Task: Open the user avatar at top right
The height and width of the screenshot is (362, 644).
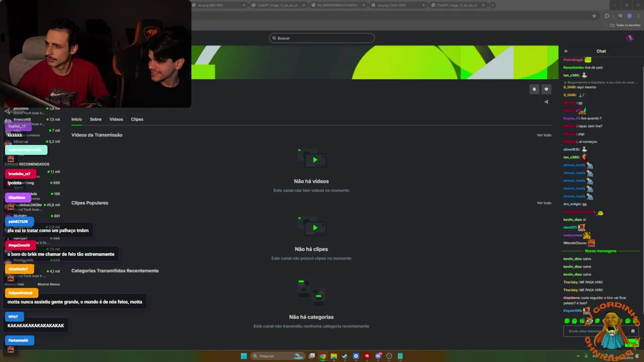Action: click(x=629, y=38)
